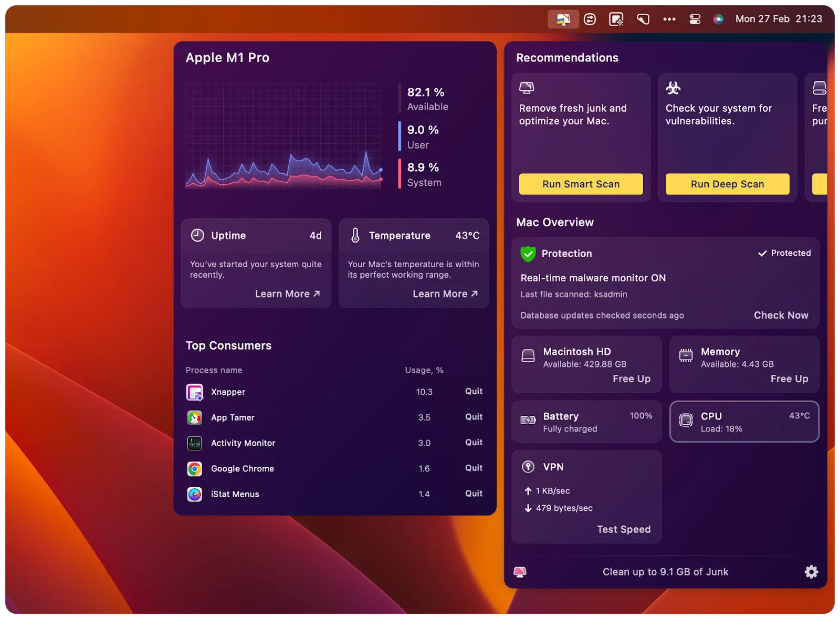The width and height of the screenshot is (840, 619).
Task: Open macOS Control Center
Action: pyautogui.click(x=695, y=19)
